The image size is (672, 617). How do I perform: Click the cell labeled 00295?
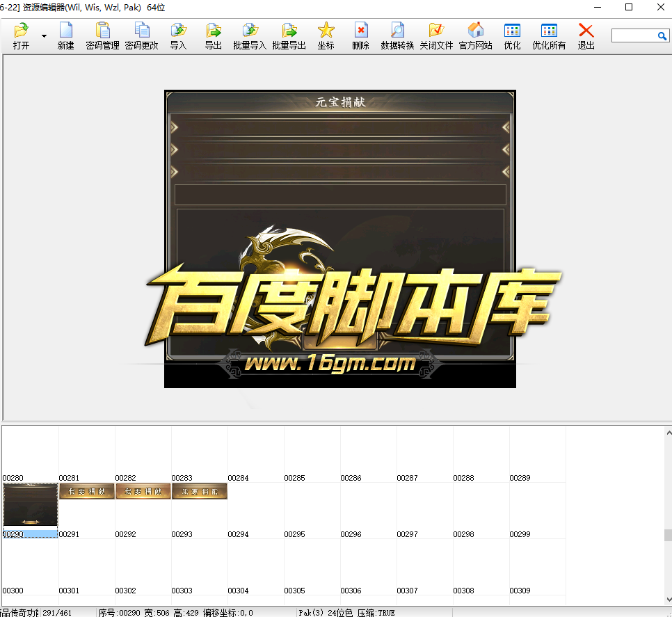point(312,511)
